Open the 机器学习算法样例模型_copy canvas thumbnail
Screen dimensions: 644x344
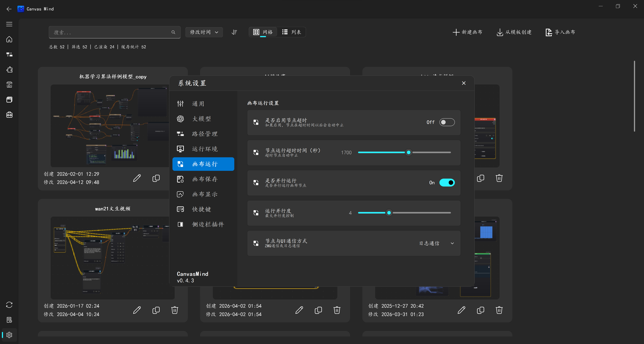pos(110,126)
